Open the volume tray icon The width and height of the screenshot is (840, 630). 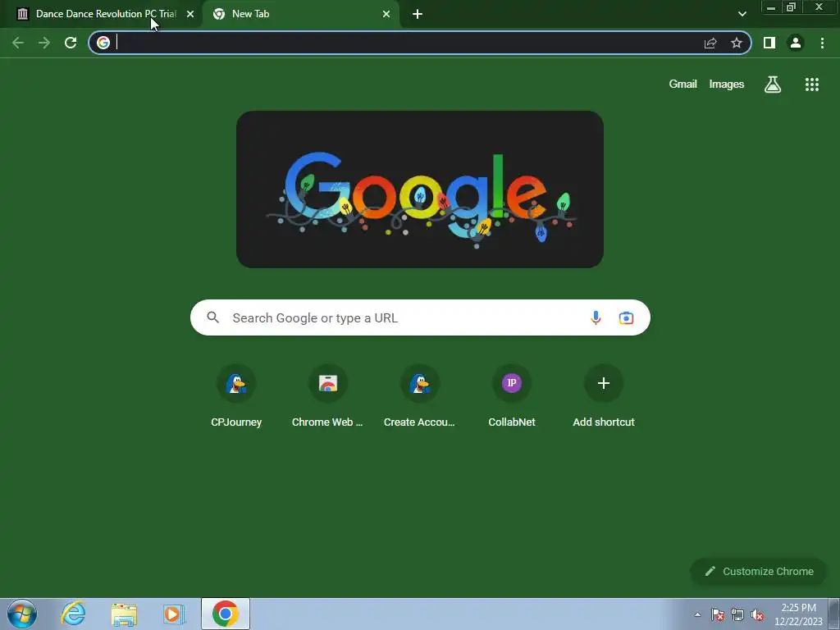tap(757, 615)
